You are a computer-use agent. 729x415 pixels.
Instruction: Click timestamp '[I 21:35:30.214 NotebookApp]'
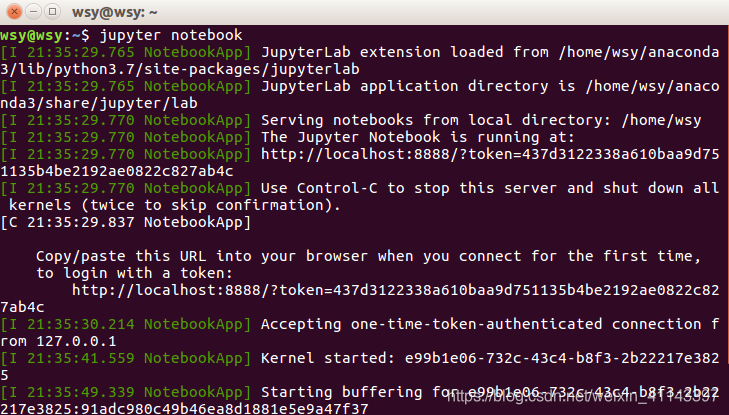[x=126, y=324]
